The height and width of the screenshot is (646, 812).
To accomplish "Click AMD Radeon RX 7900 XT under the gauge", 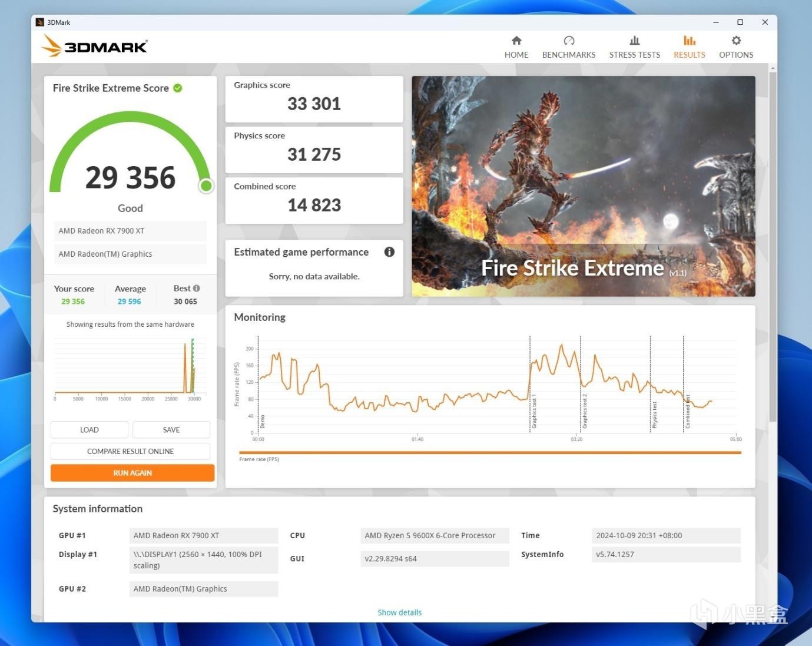I will (130, 231).
